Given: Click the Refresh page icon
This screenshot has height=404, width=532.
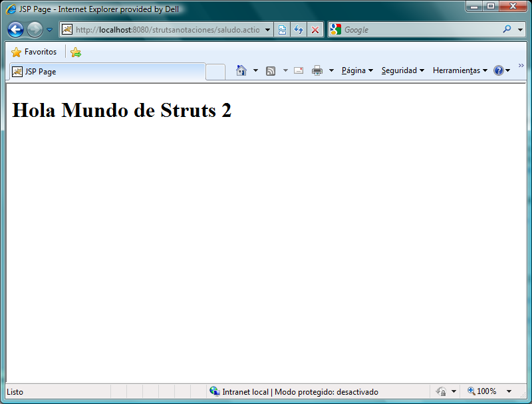Looking at the screenshot, I should point(298,29).
